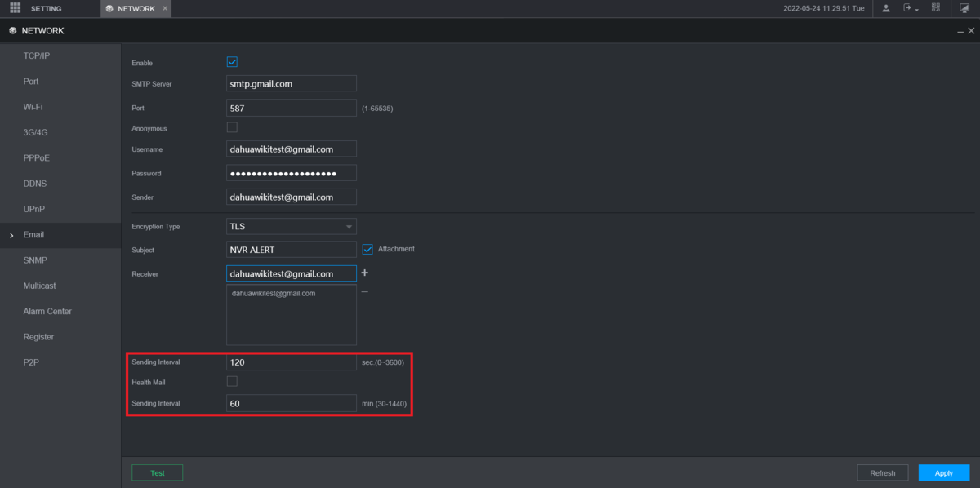Open the Encryption Type dropdown

[291, 227]
